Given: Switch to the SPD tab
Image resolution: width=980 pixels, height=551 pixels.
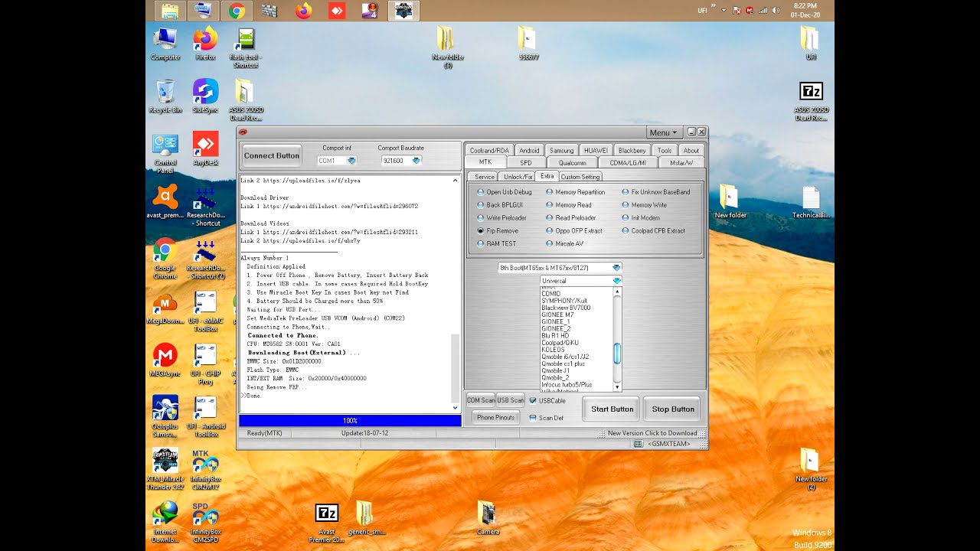Looking at the screenshot, I should 526,162.
